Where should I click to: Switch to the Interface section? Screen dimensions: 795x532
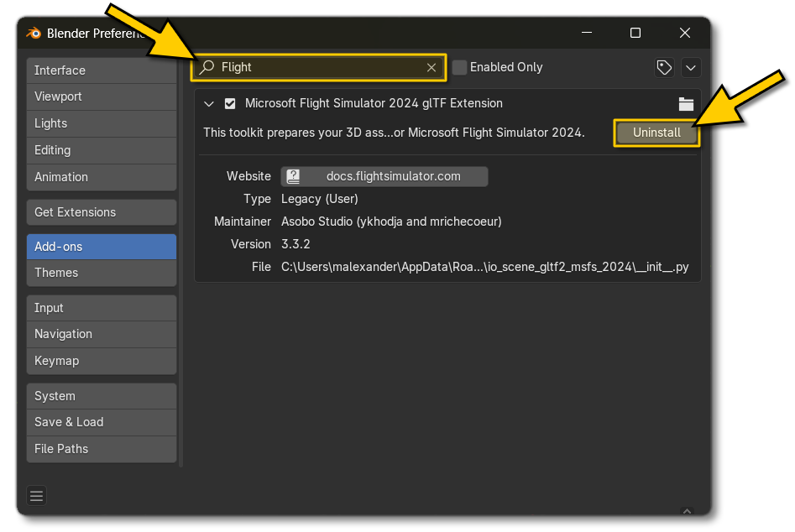pos(101,70)
